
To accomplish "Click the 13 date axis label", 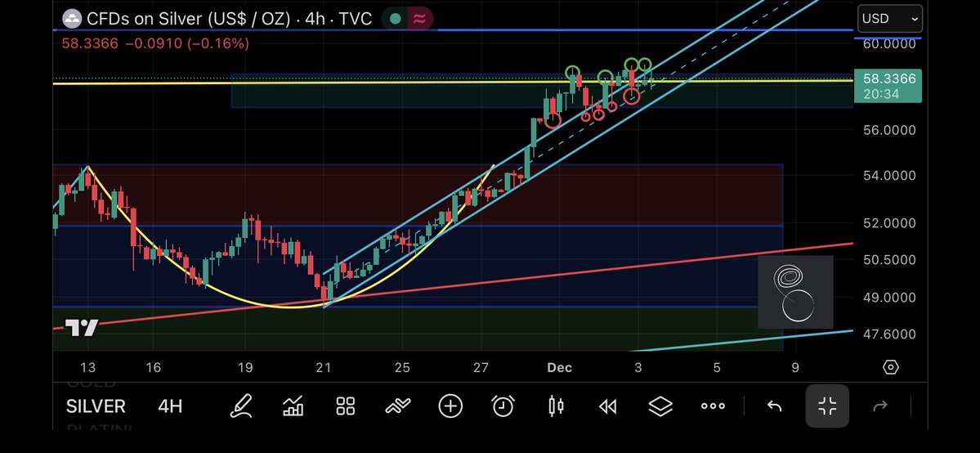I will coord(88,368).
